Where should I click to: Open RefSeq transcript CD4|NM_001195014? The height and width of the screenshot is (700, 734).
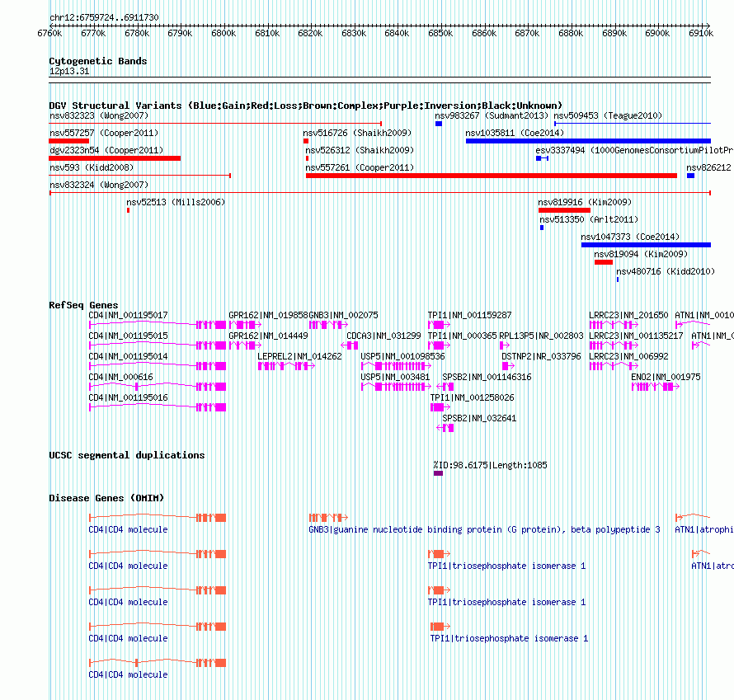tap(129, 356)
